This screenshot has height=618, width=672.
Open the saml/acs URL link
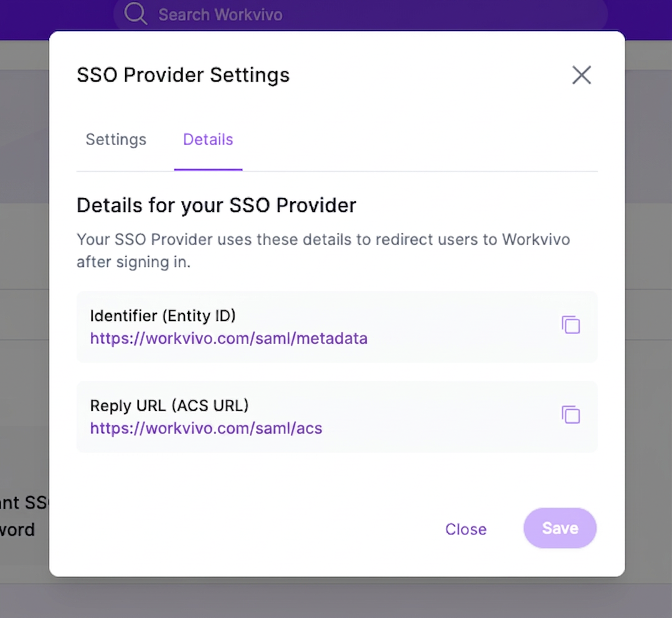pyautogui.click(x=206, y=428)
